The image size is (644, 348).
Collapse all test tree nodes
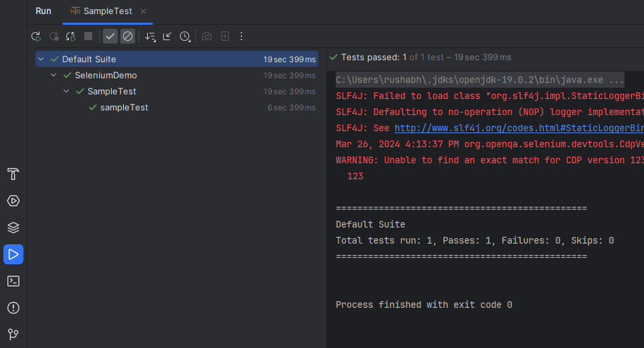click(x=167, y=37)
